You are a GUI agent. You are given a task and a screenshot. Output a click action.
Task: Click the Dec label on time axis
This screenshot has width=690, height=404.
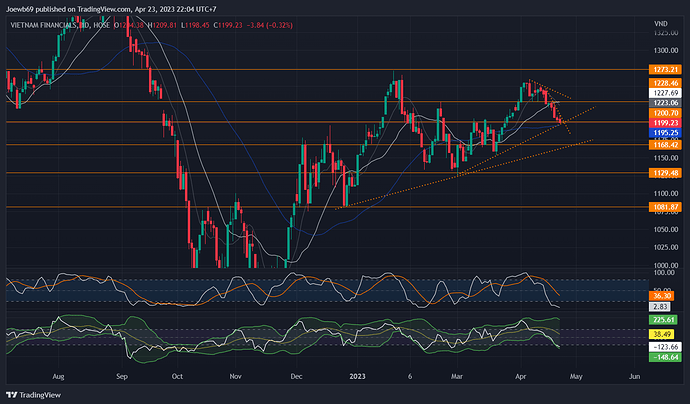pos(296,377)
